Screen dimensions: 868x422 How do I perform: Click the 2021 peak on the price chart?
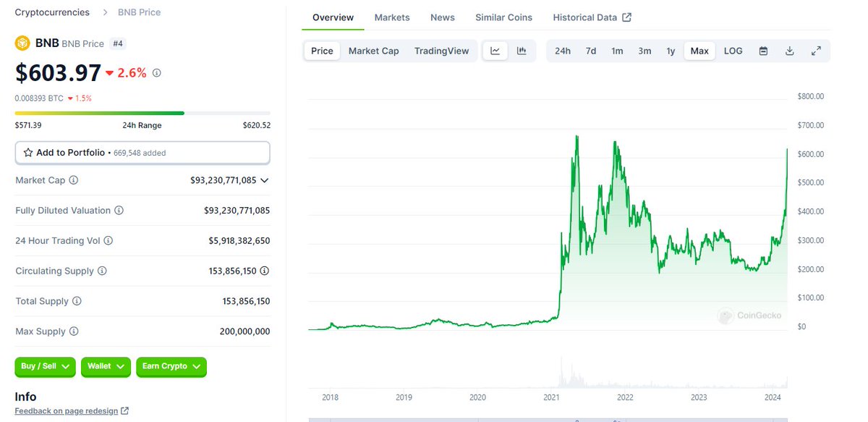(576, 136)
